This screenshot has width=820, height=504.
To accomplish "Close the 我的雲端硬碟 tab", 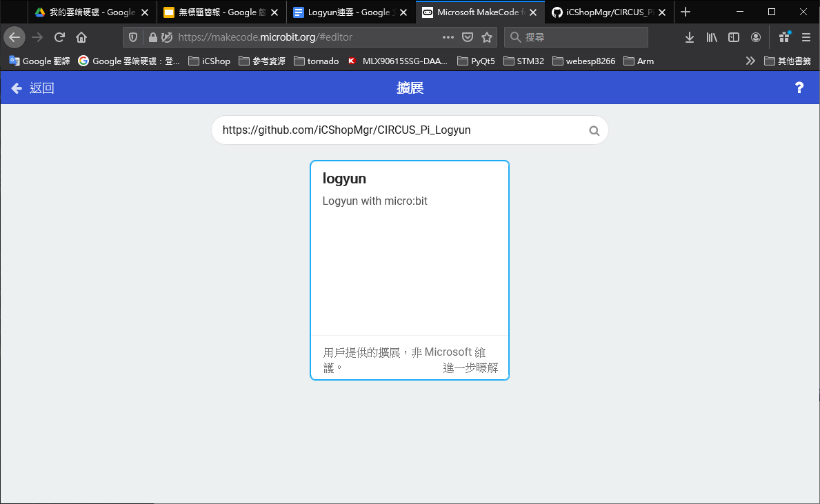I will [x=145, y=12].
